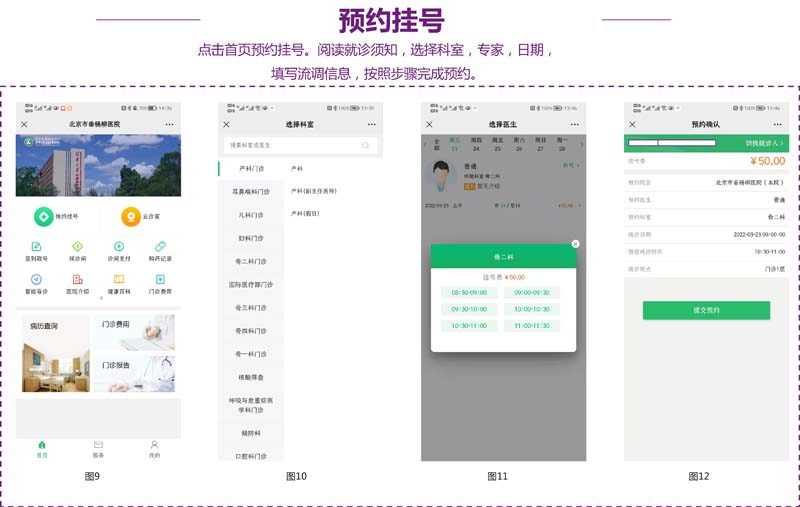This screenshot has height=507, width=800.
Task: Tap the 医院介绍 hospital intro icon
Action: point(77,280)
